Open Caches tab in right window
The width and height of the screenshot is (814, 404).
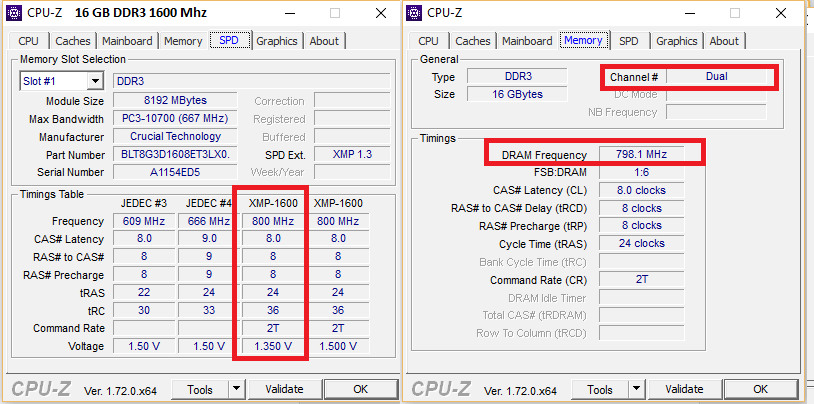(x=472, y=41)
